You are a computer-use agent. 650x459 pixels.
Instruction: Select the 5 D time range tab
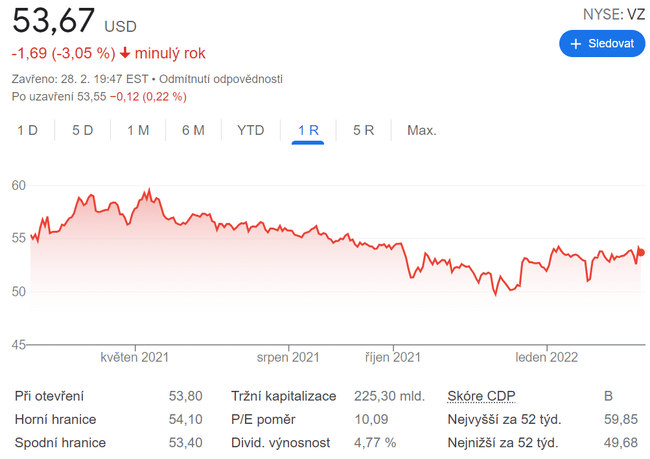pyautogui.click(x=82, y=130)
